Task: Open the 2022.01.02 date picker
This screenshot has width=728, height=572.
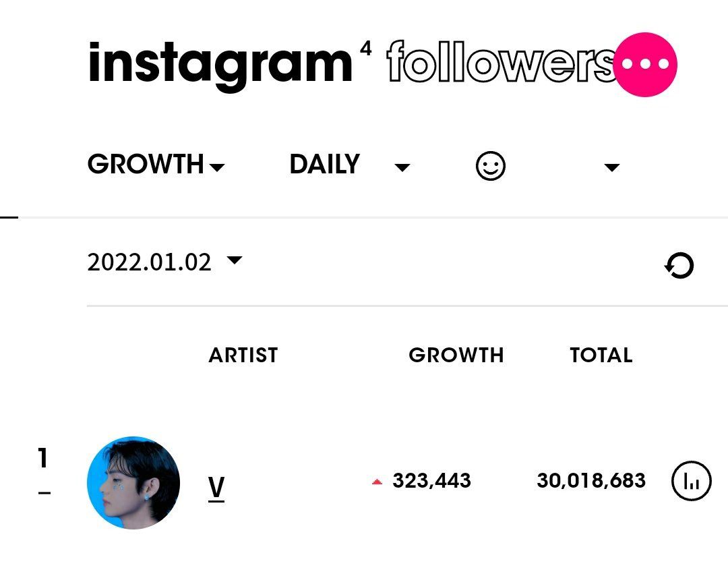Action: click(x=162, y=261)
